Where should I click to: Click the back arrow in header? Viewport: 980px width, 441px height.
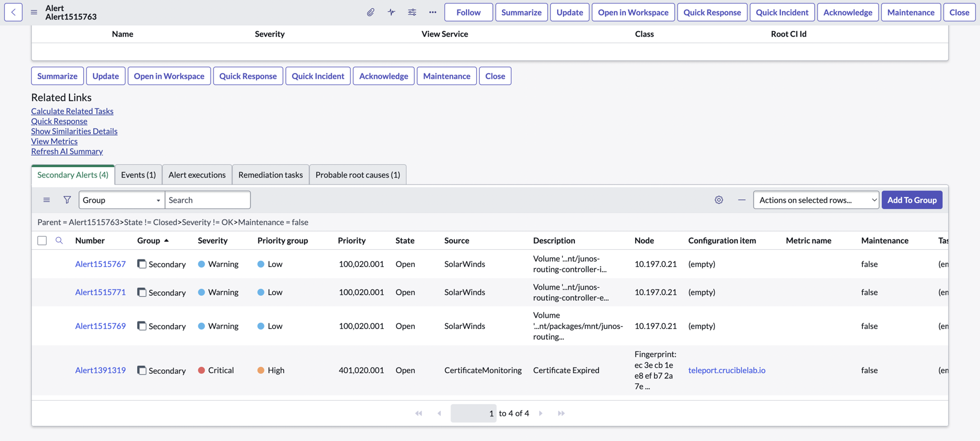13,12
